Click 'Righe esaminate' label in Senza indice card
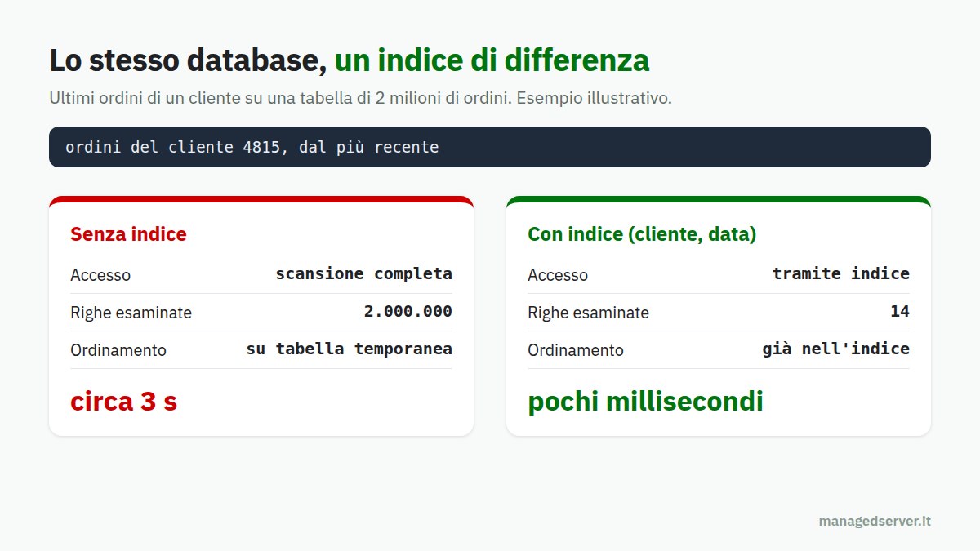Image resolution: width=980 pixels, height=551 pixels. [x=131, y=313]
